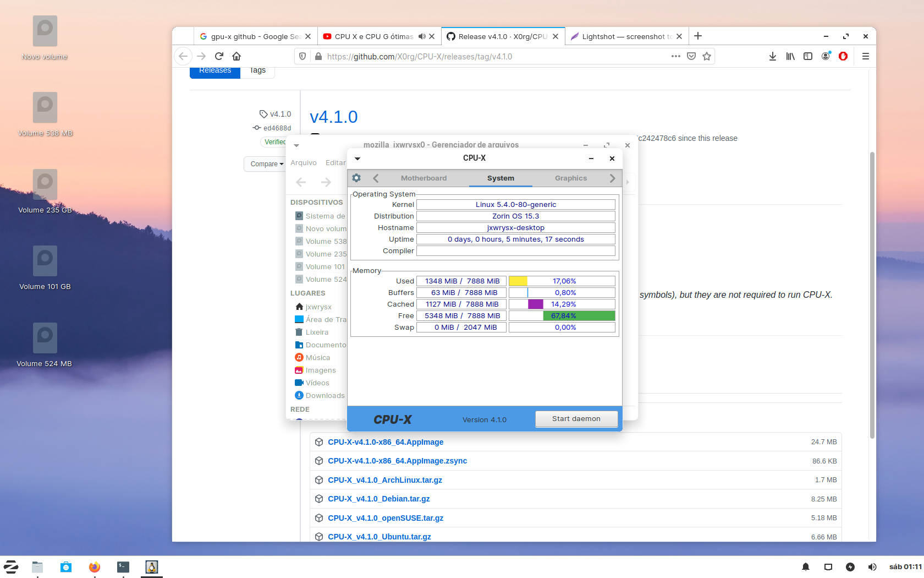Open page actions three-dots menu
Viewport: 924px width, 578px height.
tap(676, 56)
